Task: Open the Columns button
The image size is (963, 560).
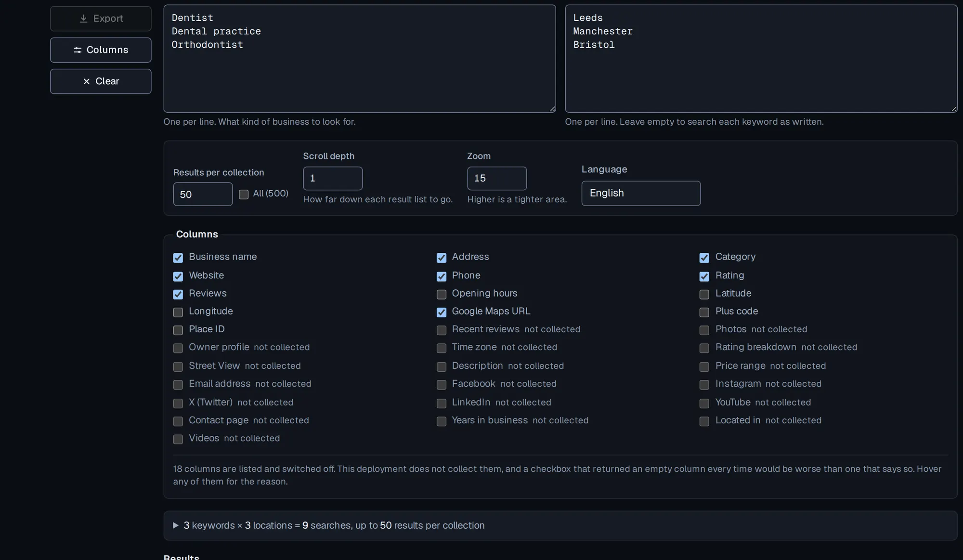Action: 101,50
